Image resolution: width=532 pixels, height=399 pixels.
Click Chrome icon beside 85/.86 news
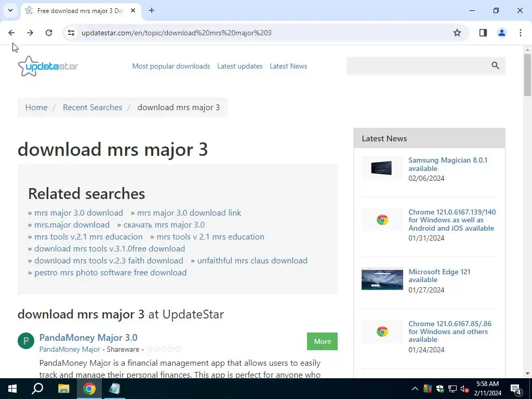point(382,331)
